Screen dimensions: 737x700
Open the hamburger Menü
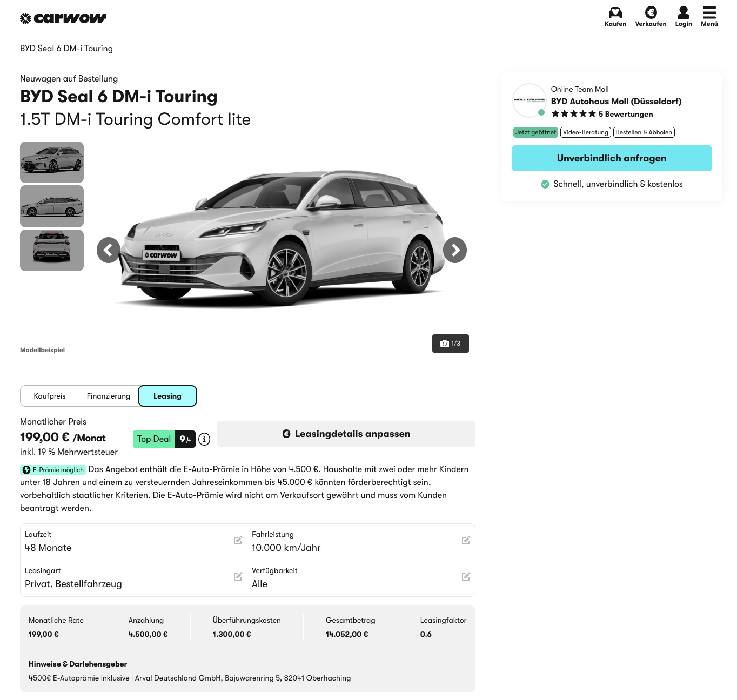pos(709,13)
